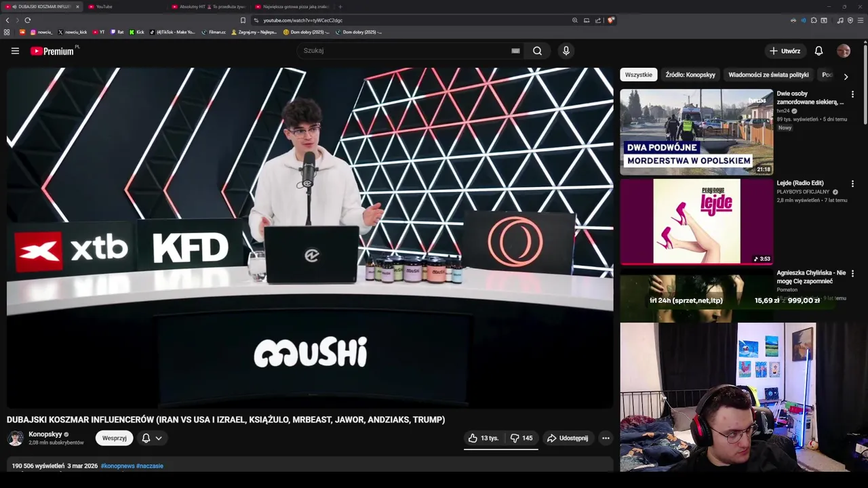Click the '2,08 mln subskrybentów' text
The width and height of the screenshot is (868, 488).
[x=56, y=443]
